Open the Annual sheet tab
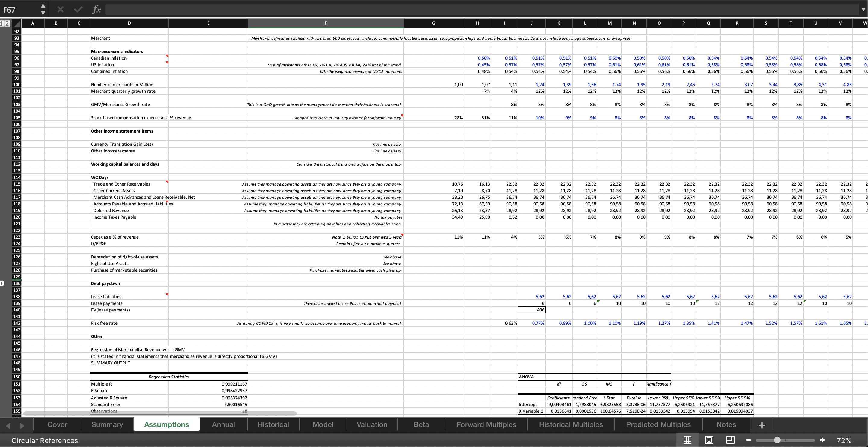The height and width of the screenshot is (447, 868). point(223,424)
